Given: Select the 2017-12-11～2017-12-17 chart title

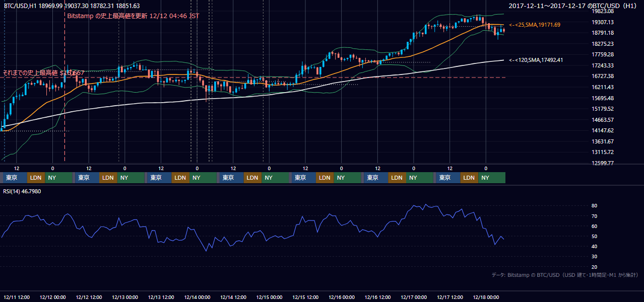Looking at the screenshot, I should pos(573,6).
